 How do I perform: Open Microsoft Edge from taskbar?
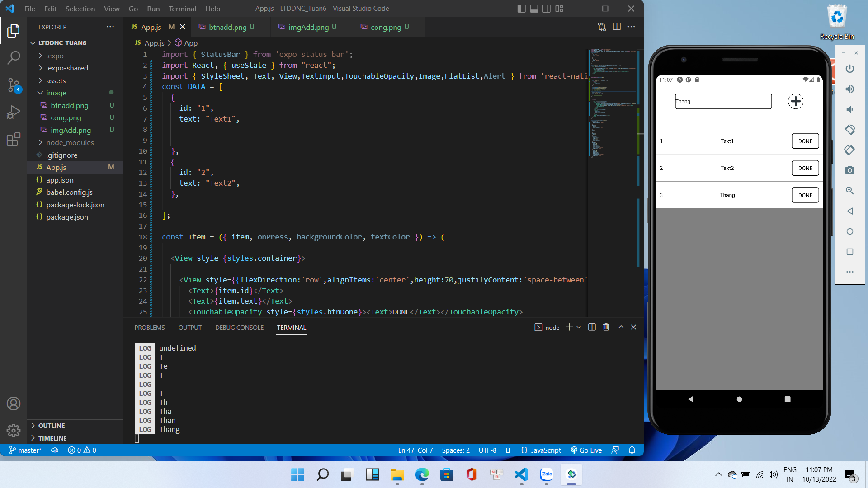(x=422, y=474)
